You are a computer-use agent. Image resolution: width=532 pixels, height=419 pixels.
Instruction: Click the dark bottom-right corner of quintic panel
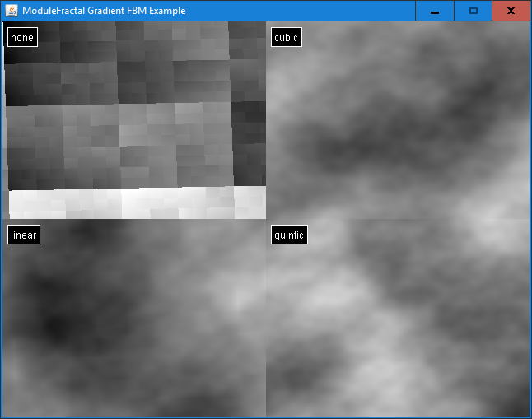click(x=515, y=403)
